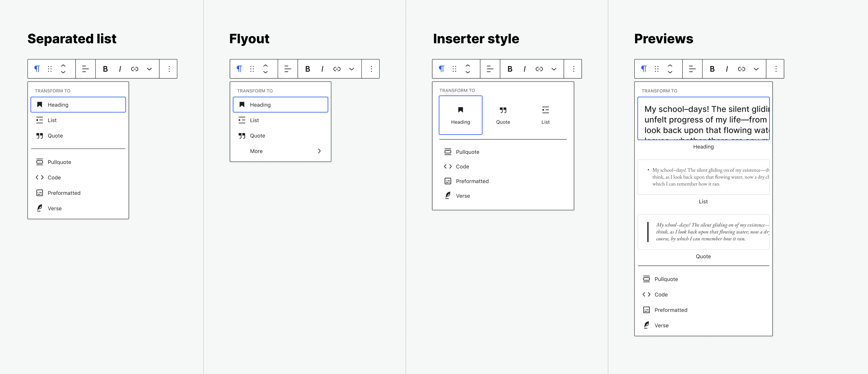
Task: Click move up arrow in Separated list toolbar
Action: 63,65
